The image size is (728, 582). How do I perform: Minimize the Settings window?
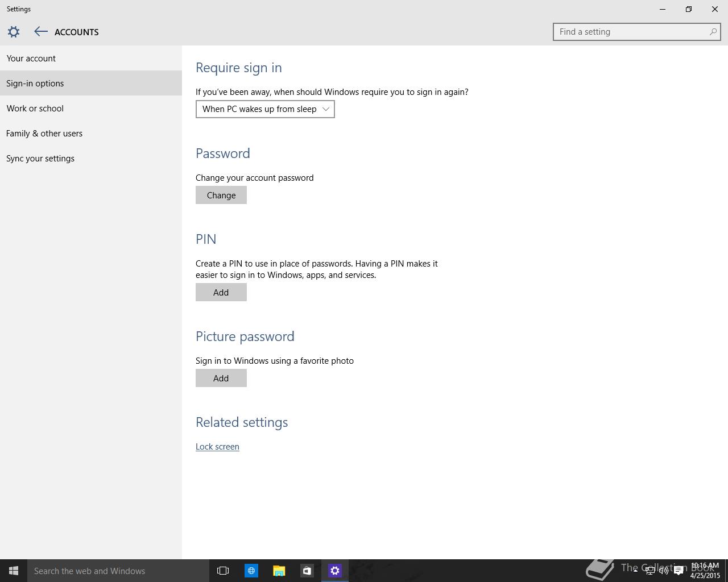663,9
